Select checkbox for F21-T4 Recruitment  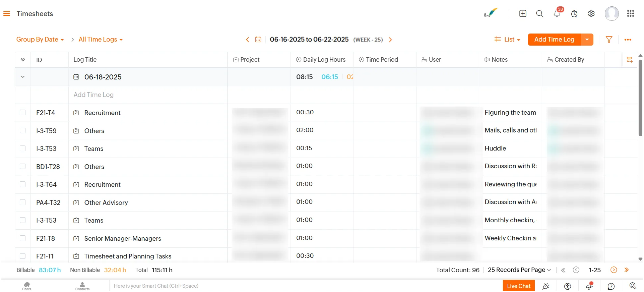[x=22, y=113]
